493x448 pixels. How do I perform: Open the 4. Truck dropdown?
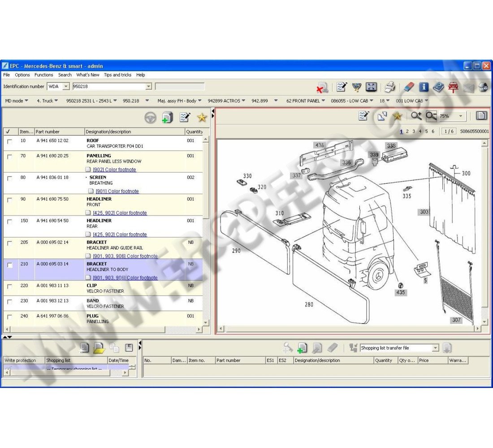pyautogui.click(x=47, y=101)
